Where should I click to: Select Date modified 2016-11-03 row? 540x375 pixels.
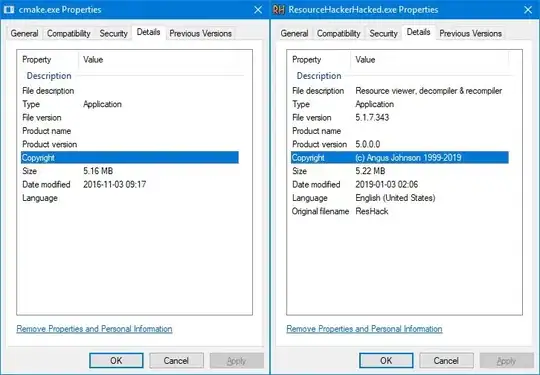click(x=130, y=185)
